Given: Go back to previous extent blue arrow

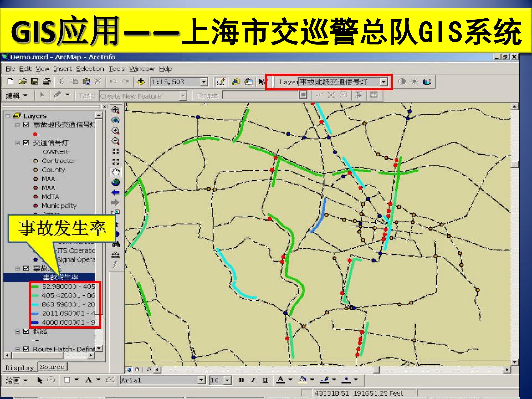Looking at the screenshot, I should pyautogui.click(x=115, y=192).
